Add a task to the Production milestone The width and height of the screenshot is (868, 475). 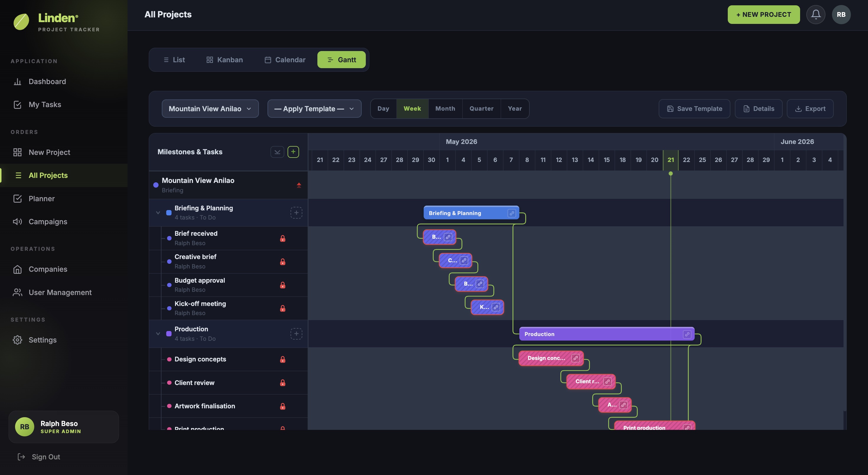296,334
